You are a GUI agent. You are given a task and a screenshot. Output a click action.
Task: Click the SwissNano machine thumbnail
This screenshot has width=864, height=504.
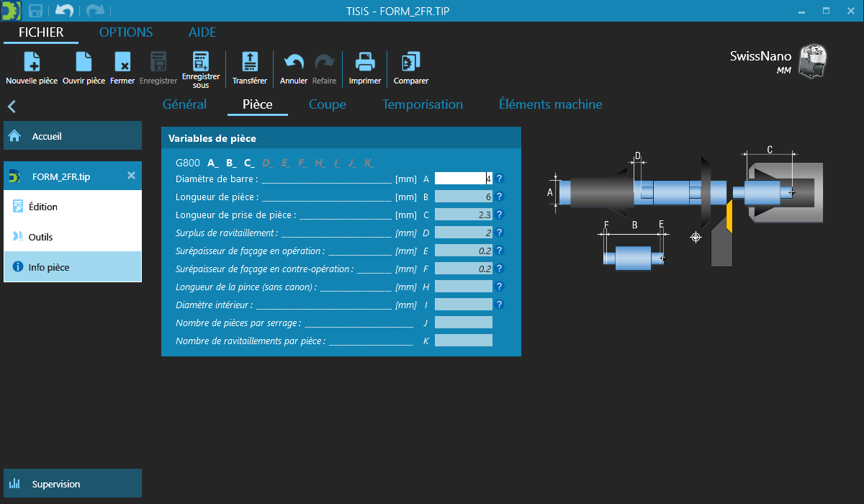click(x=813, y=60)
